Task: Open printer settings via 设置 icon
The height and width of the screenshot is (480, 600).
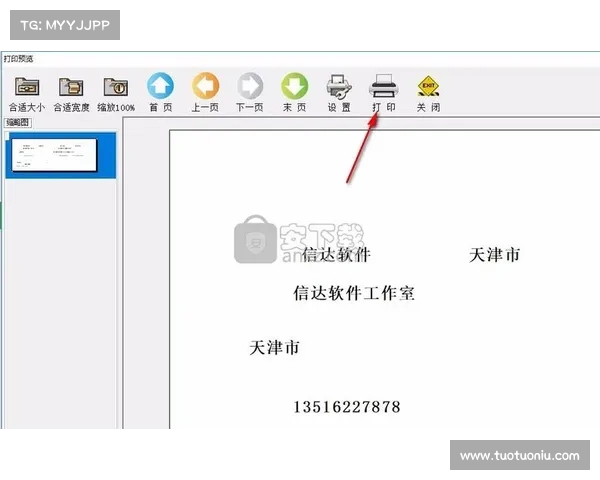Action: coord(339,87)
